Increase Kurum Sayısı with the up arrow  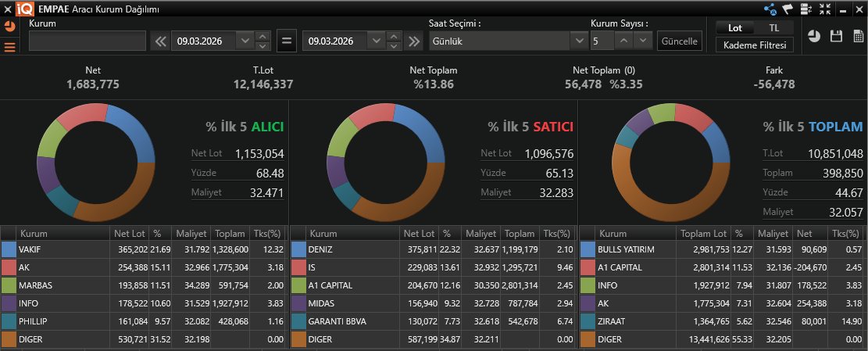624,41
